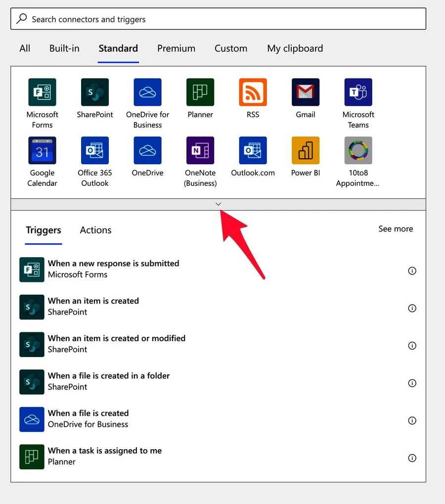
Task: Open the My clipboard tab
Action: click(295, 48)
